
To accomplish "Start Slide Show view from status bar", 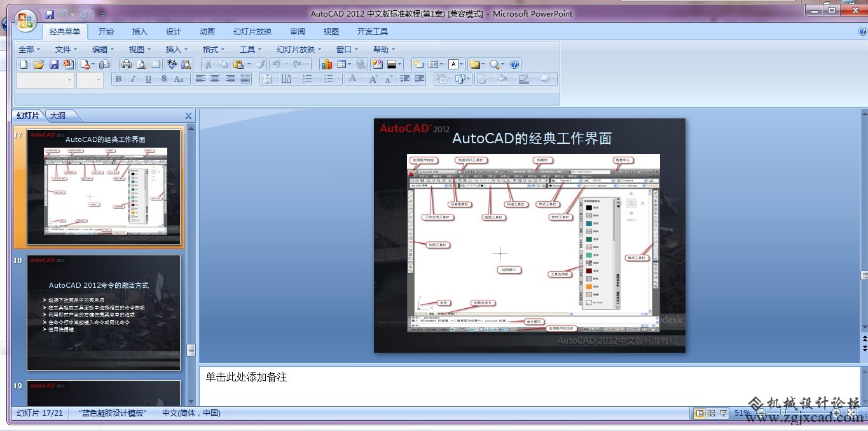I will (724, 413).
